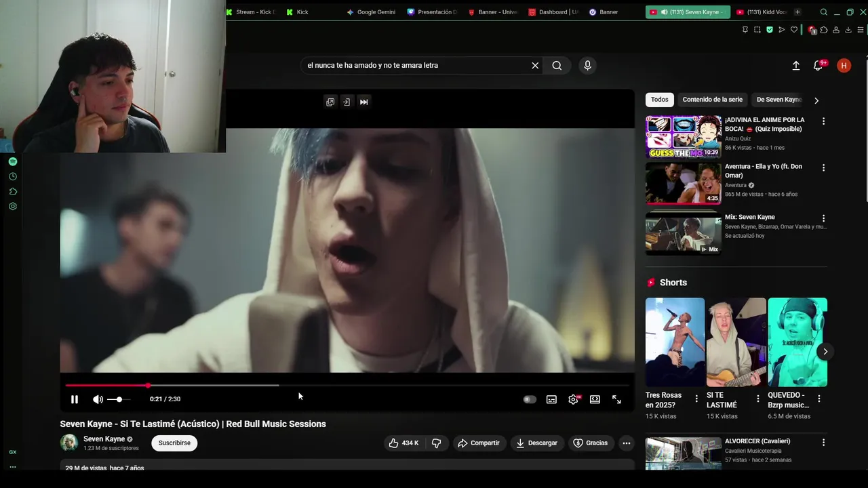Open sidebar settings gear icon
868x488 pixels.
[x=13, y=206]
